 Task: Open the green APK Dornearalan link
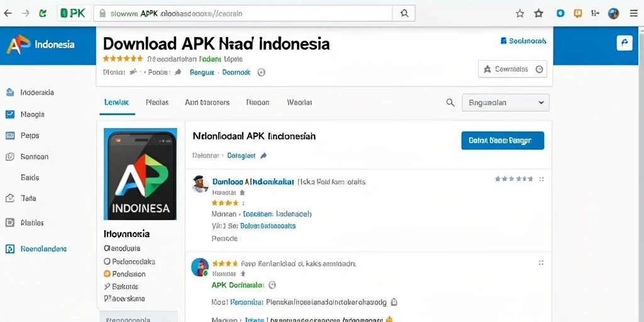point(237,285)
